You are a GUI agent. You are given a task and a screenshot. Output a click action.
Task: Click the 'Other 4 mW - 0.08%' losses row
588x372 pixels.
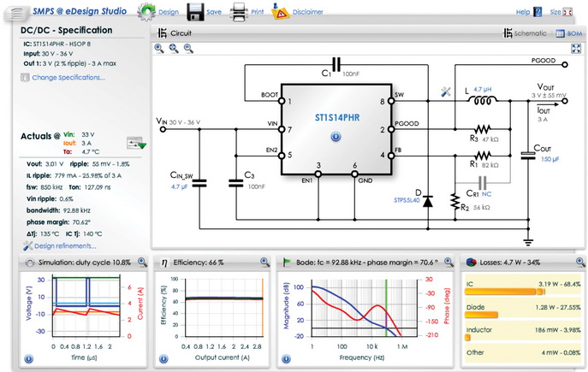(x=524, y=352)
